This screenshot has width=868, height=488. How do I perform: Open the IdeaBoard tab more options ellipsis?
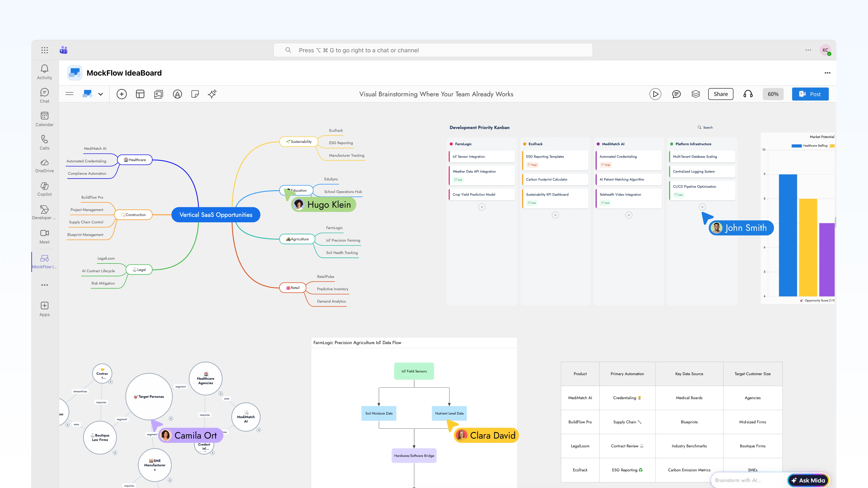click(827, 73)
